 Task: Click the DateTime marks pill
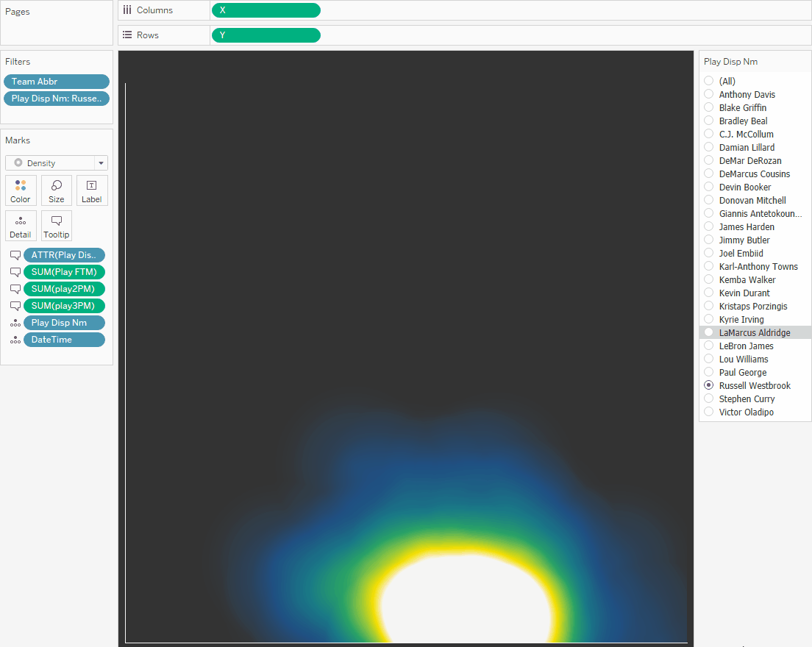click(x=64, y=340)
